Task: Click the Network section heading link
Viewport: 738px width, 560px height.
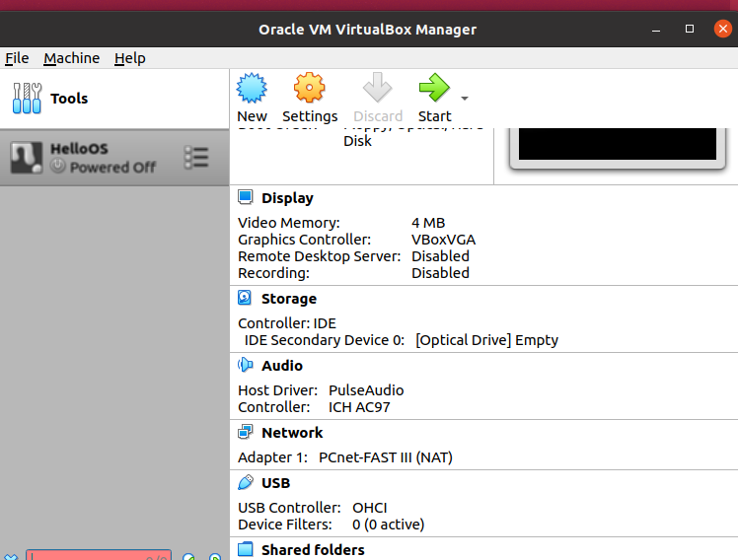Action: pos(292,433)
